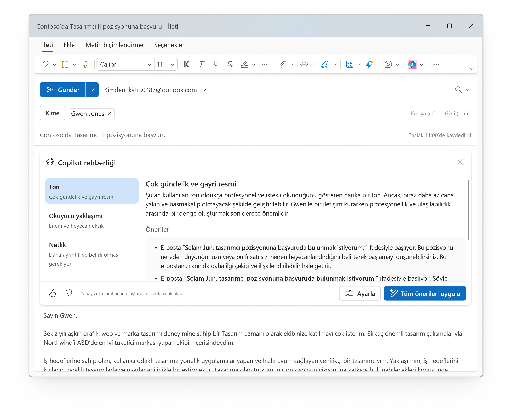Image resolution: width=512 pixels, height=420 pixels.
Task: Click the zoom magnifier icon
Action: coord(458,89)
